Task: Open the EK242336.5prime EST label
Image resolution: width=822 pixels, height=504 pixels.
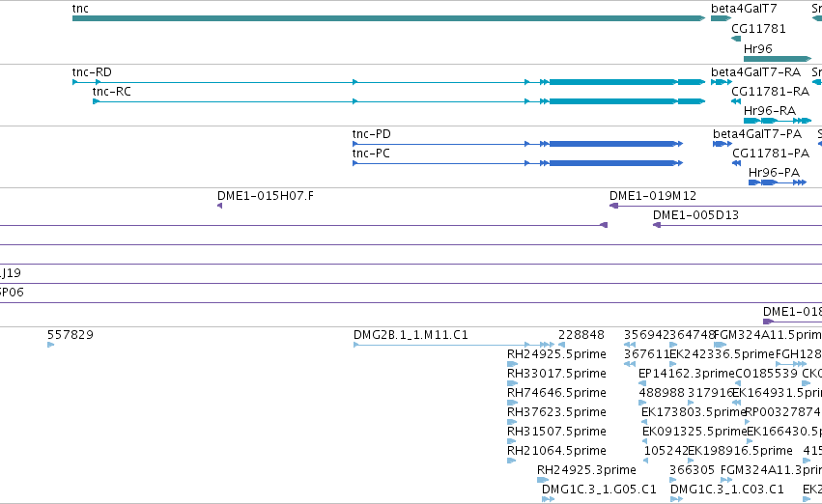Action: [722, 353]
